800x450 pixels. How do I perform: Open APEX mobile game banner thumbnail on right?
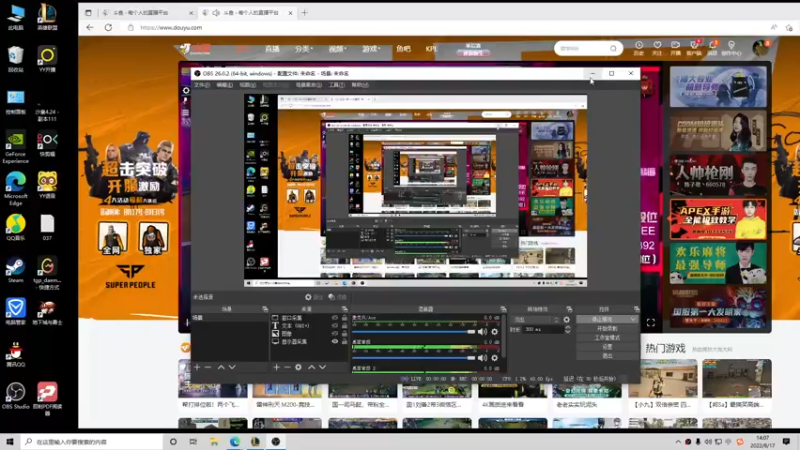coord(718,219)
